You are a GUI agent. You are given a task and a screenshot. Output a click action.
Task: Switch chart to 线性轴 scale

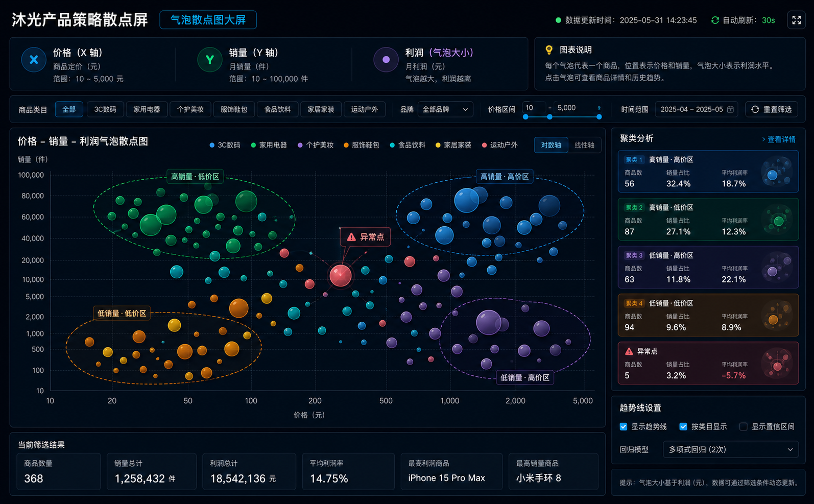point(584,145)
